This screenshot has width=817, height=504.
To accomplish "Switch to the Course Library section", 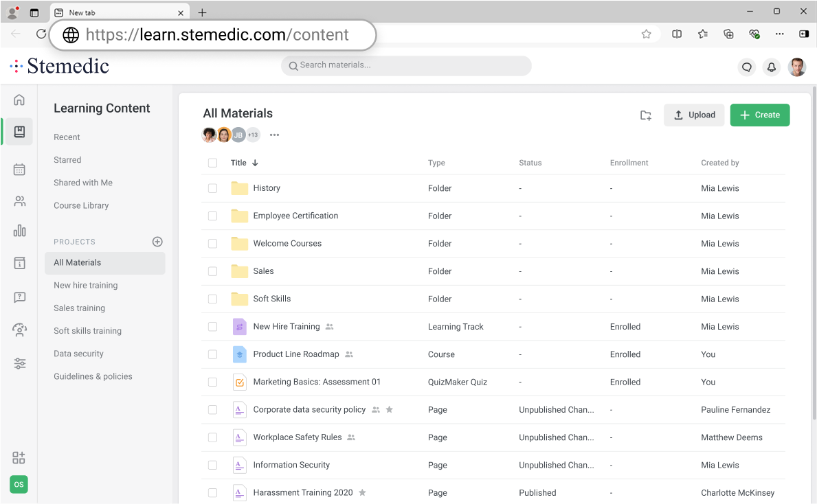I will coord(81,205).
